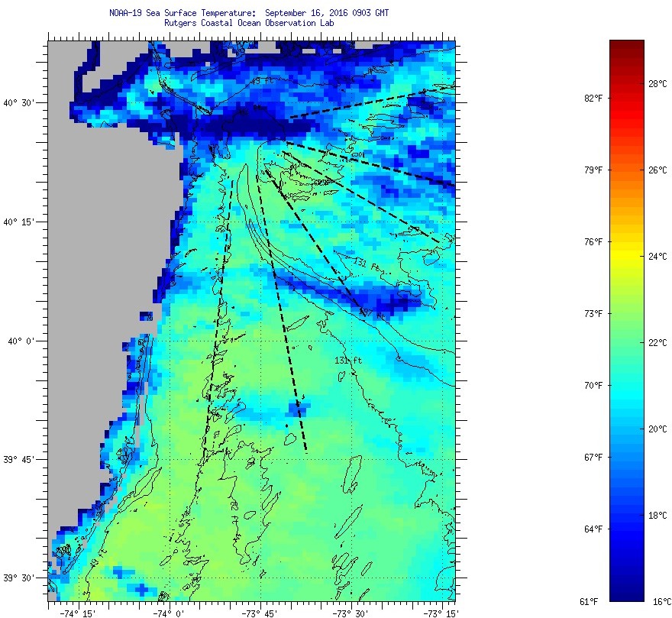The height and width of the screenshot is (618, 672).
Task: Click the -73° 30' longitude label
Action: coord(351,613)
